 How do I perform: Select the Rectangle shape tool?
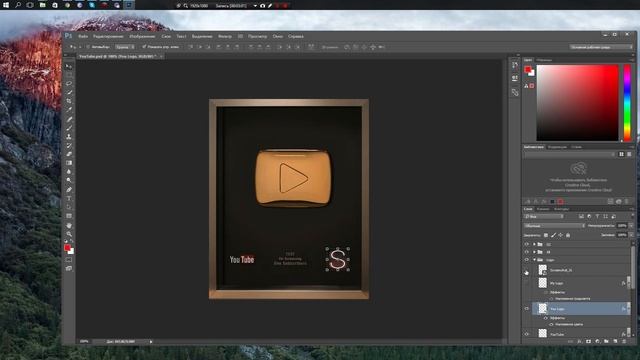(69, 216)
